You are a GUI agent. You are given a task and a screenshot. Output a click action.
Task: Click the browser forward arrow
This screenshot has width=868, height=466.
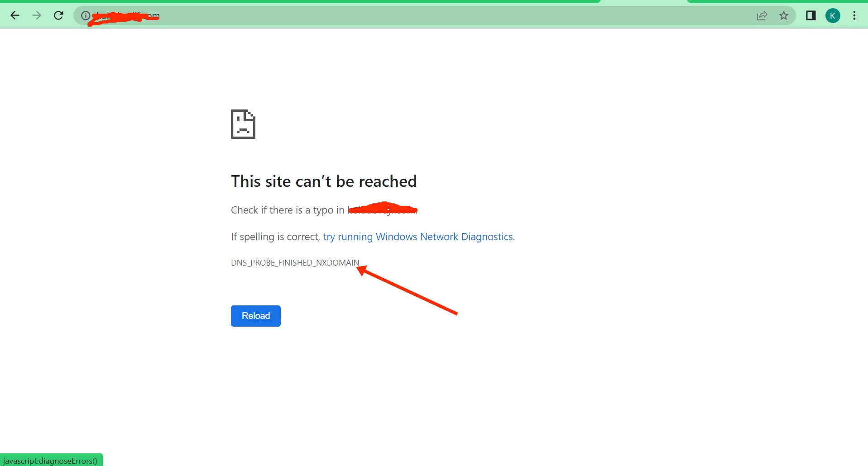(x=37, y=16)
